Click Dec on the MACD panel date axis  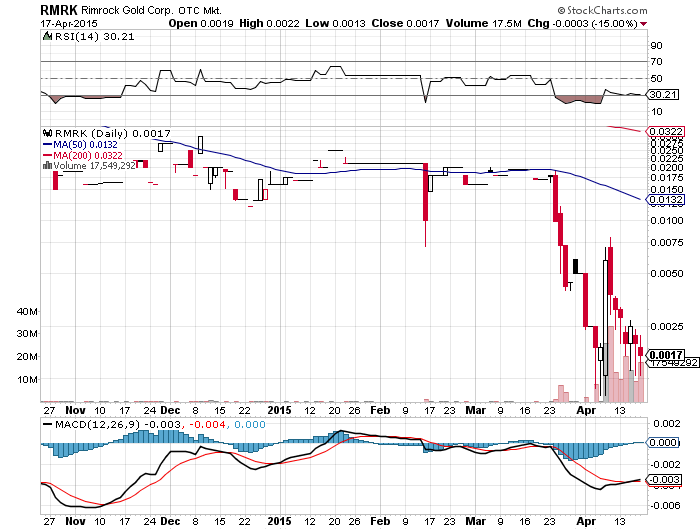coord(170,521)
